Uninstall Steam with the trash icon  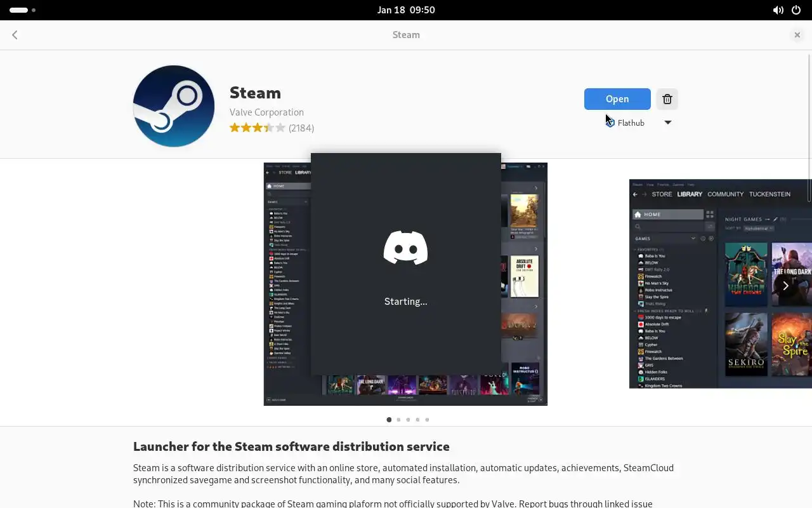pyautogui.click(x=667, y=99)
